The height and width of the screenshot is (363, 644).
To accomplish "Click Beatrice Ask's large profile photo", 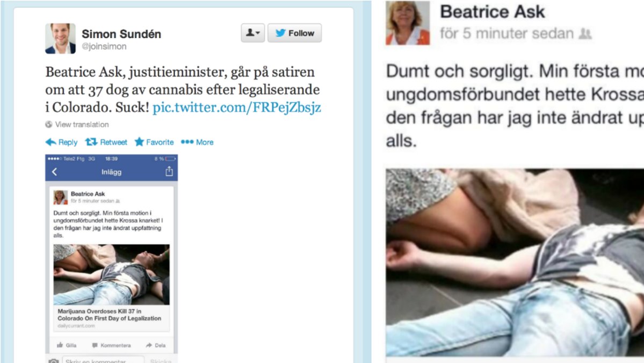I will [408, 23].
